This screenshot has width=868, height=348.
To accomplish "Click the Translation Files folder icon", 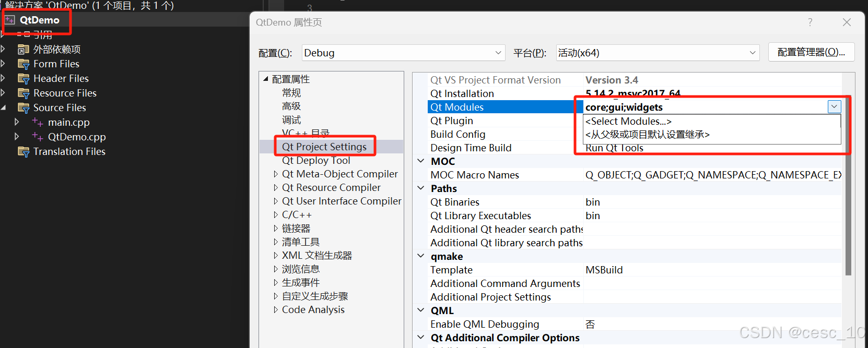I will (24, 152).
